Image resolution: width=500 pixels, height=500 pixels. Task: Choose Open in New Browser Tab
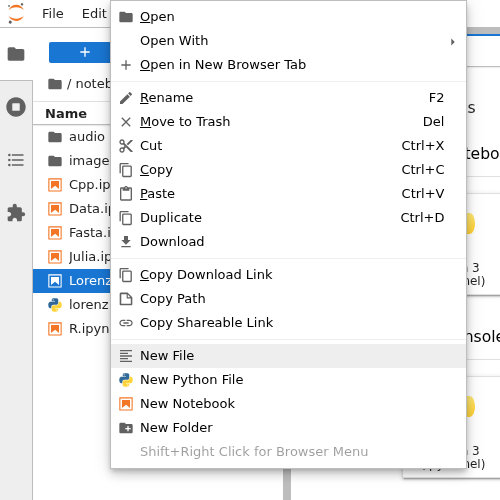[x=288, y=65]
